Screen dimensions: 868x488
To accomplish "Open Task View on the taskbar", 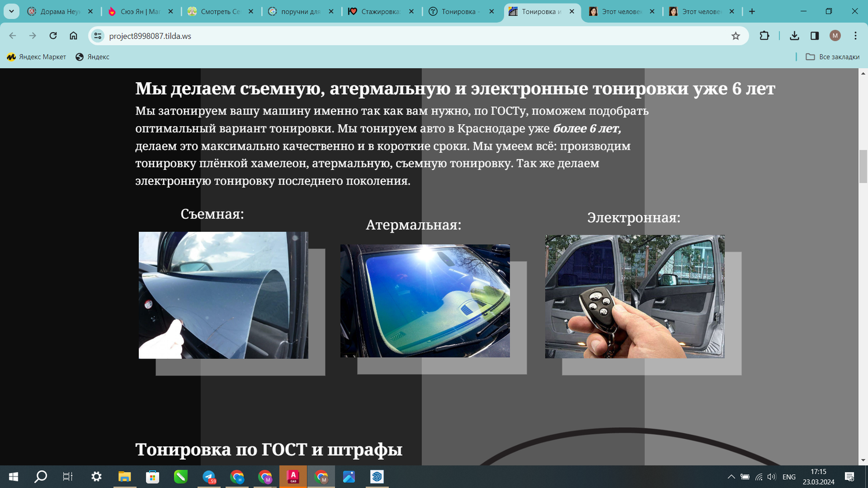I will pos(68,476).
